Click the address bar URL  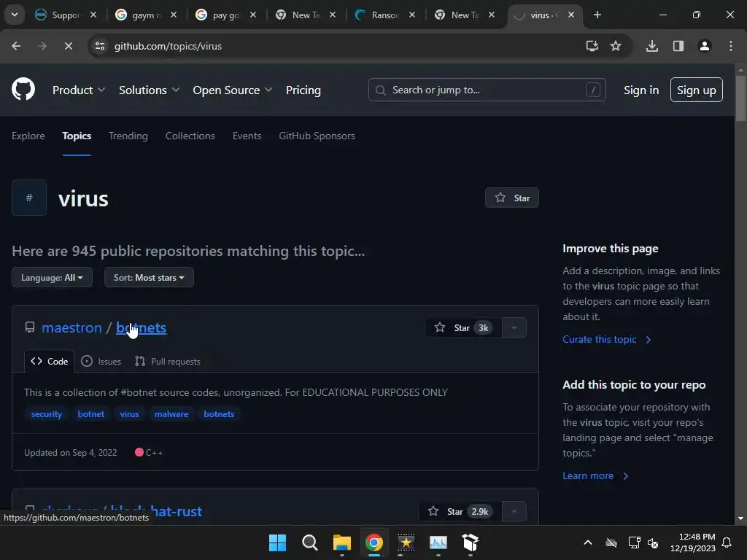[168, 46]
